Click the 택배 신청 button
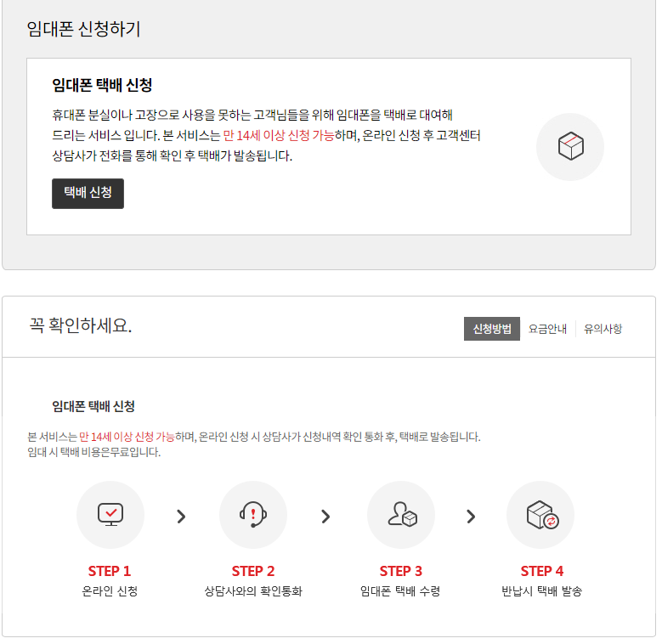 click(88, 193)
